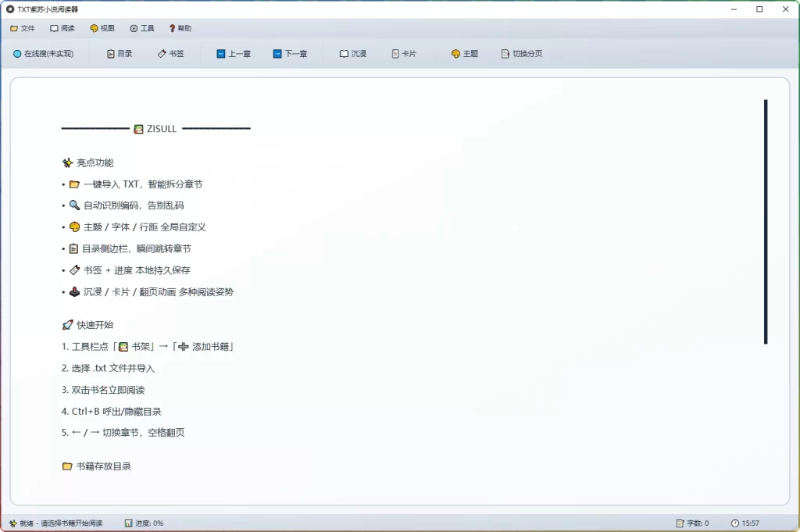Go to 上一章 (previous chapter)
This screenshot has width=800, height=532.
click(234, 53)
